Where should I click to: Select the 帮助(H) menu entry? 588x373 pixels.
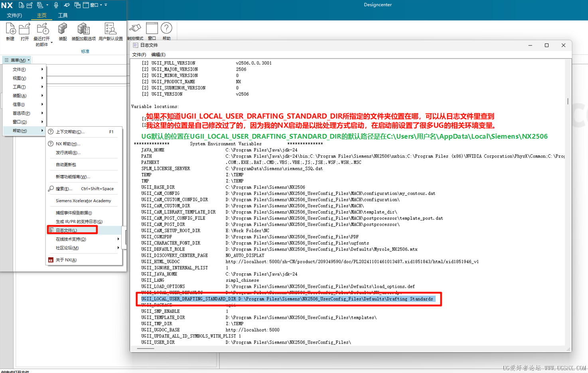pyautogui.click(x=24, y=131)
